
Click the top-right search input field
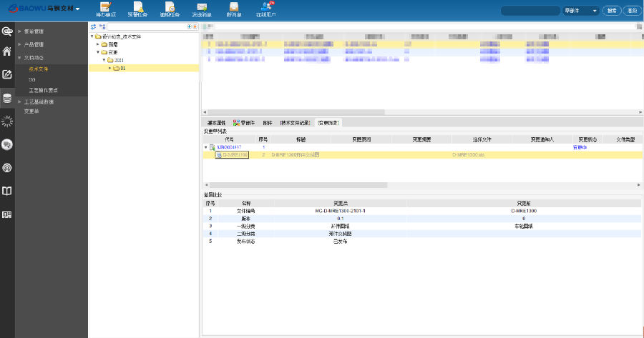(x=530, y=11)
